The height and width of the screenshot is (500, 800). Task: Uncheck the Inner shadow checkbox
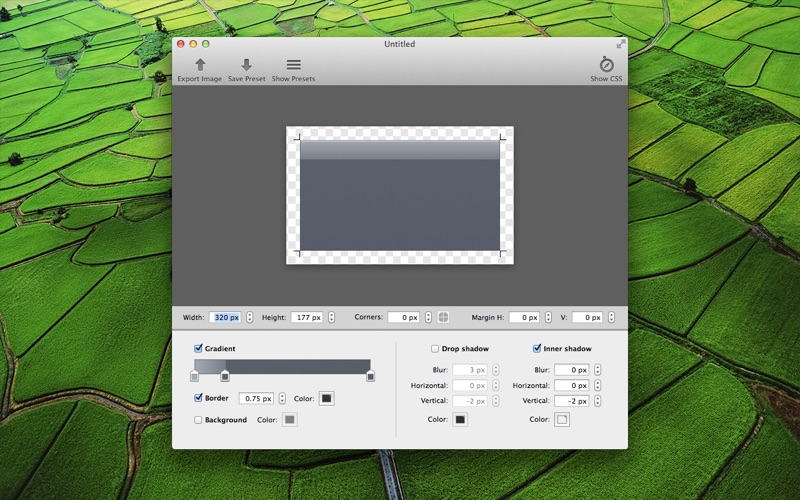point(537,349)
